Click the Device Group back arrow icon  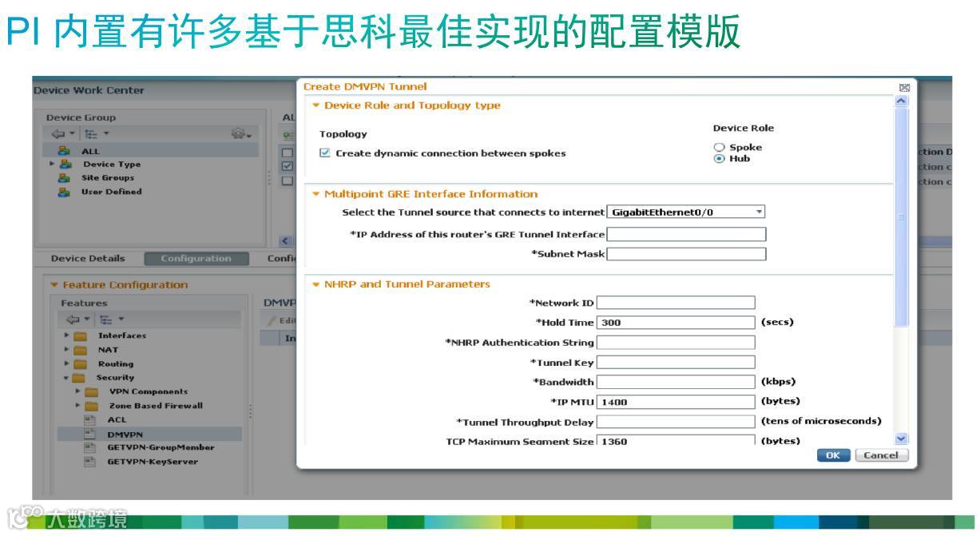point(58,134)
